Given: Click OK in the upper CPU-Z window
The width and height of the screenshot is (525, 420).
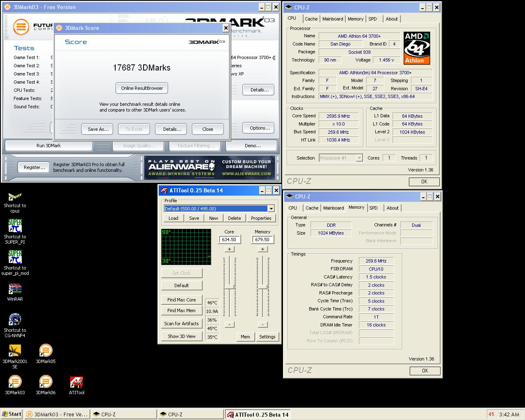Looking at the screenshot, I should pyautogui.click(x=424, y=182).
